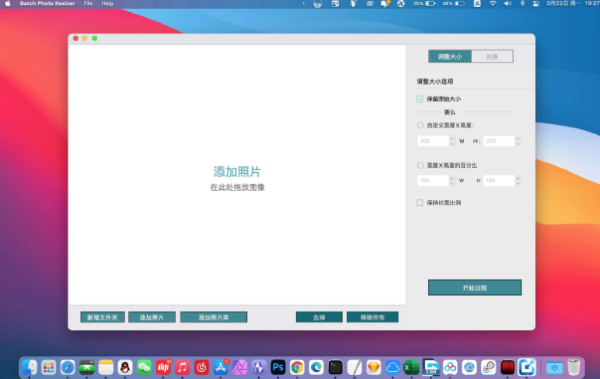
Task: Switch to the 调整大小 tab
Action: pos(450,57)
